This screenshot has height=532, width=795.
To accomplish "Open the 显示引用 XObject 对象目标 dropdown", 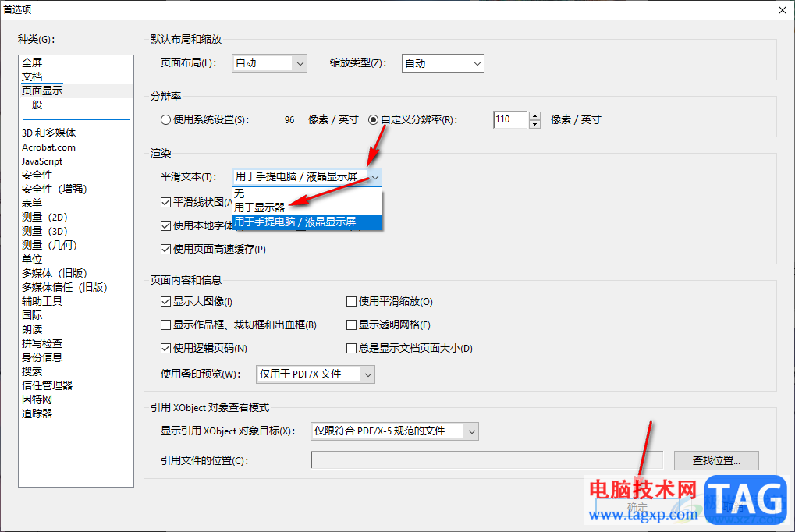I will coord(395,431).
